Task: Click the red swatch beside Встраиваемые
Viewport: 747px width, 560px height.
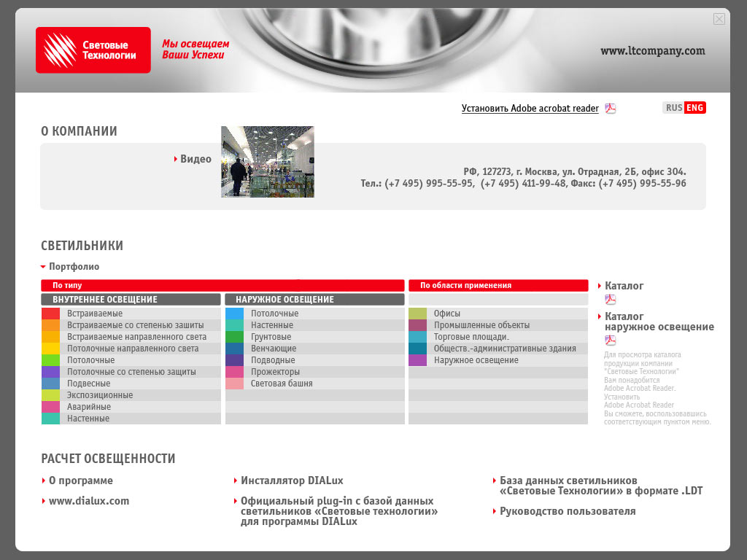Action: (x=50, y=314)
